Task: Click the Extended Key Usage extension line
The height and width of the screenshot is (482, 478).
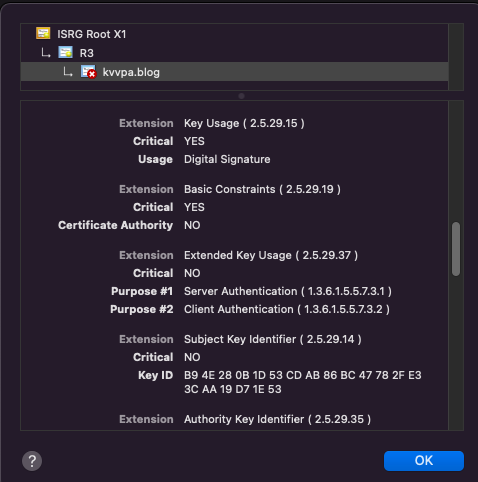Action: tap(271, 255)
